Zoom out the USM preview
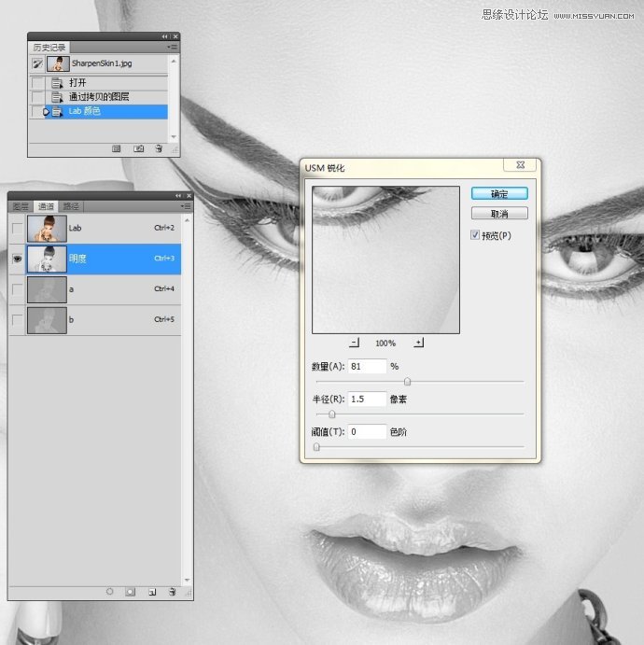Screen dimensions: 644x645 point(354,343)
